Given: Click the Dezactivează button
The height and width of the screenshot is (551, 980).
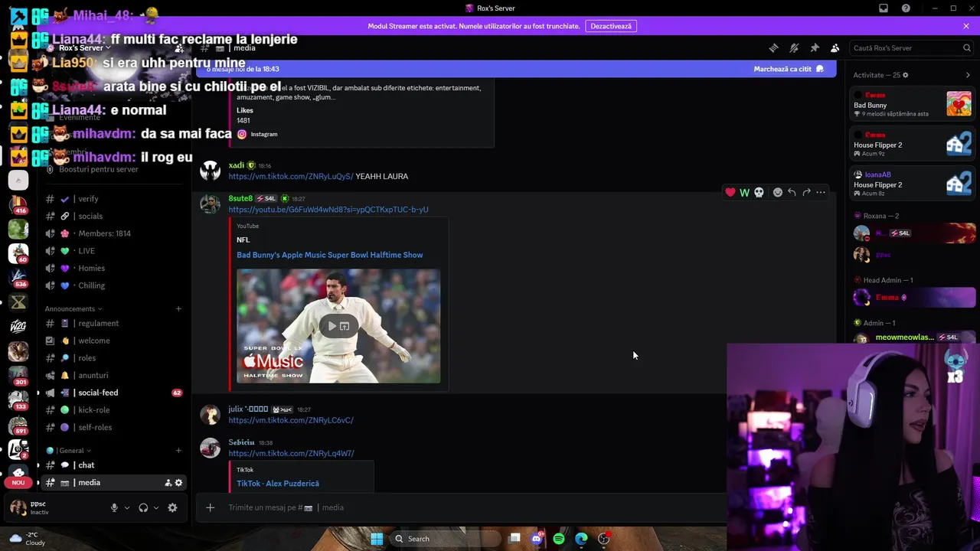Looking at the screenshot, I should tap(611, 26).
